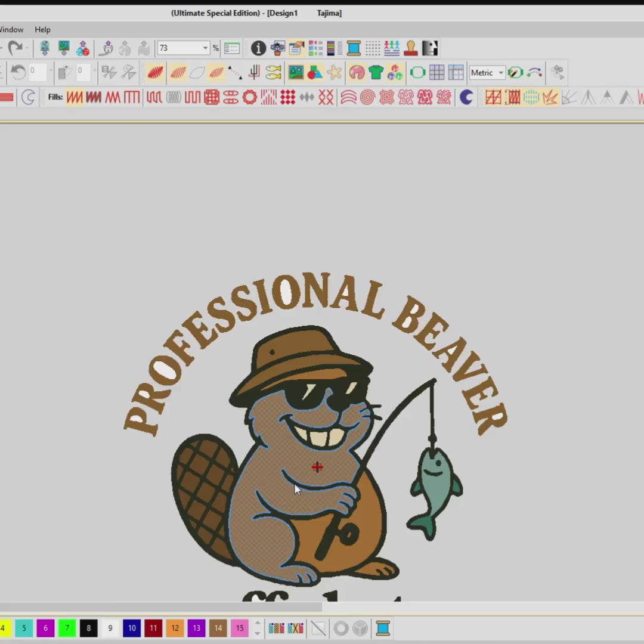Image resolution: width=644 pixels, height=644 pixels.
Task: Open the Help menu
Action: click(42, 29)
